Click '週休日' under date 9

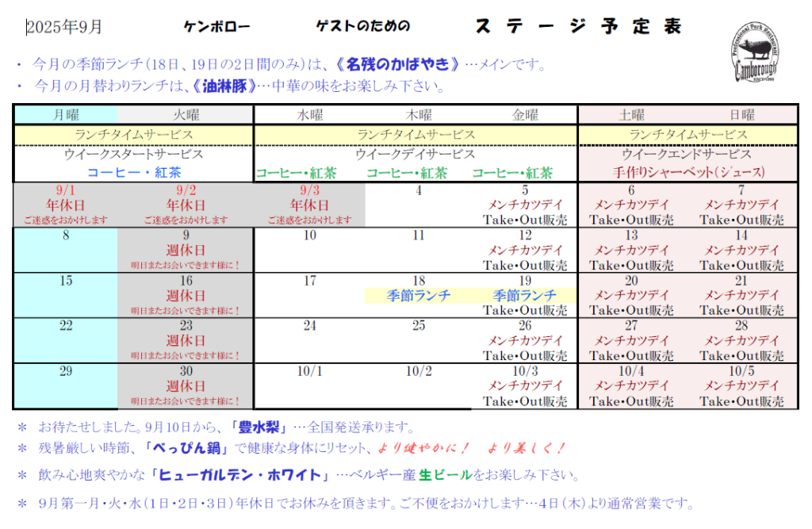pos(186,251)
